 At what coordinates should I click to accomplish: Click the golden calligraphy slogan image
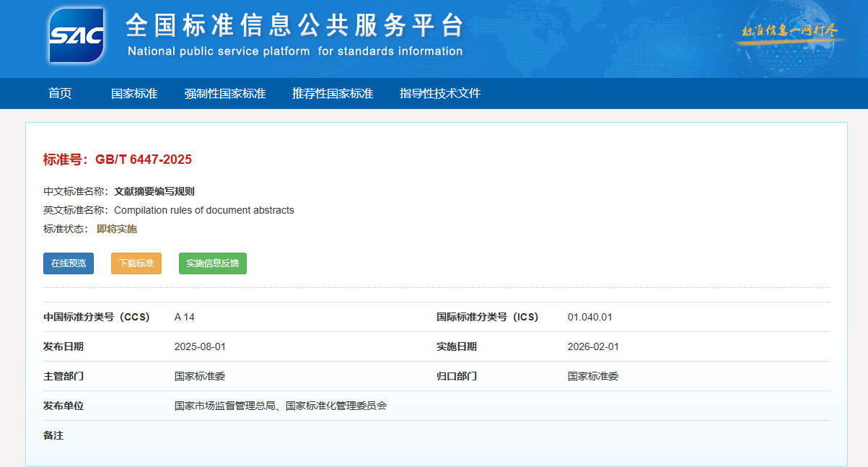789,31
